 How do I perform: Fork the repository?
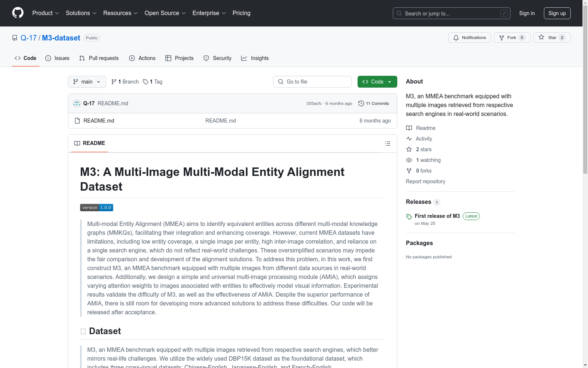(x=512, y=38)
